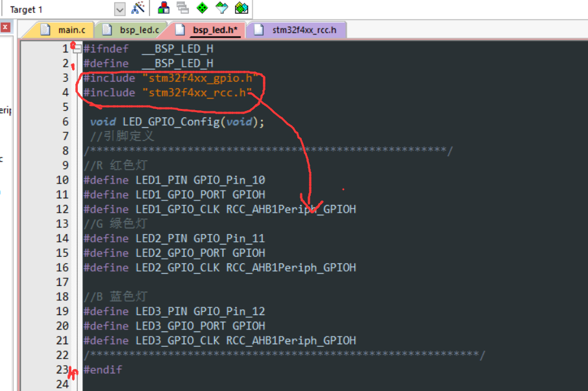588x391 pixels.
Task: Click the "stm32f4xx_gpio.h" include string
Action: pos(199,78)
